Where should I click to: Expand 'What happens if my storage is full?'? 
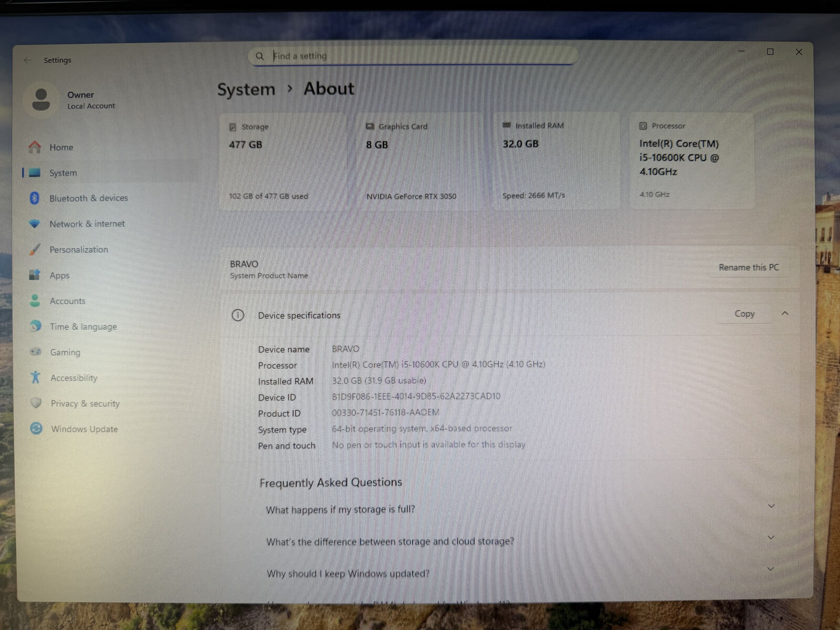(x=771, y=507)
